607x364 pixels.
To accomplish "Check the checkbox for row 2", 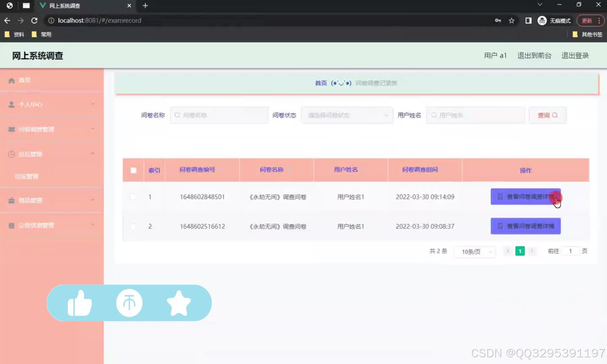I will point(133,226).
